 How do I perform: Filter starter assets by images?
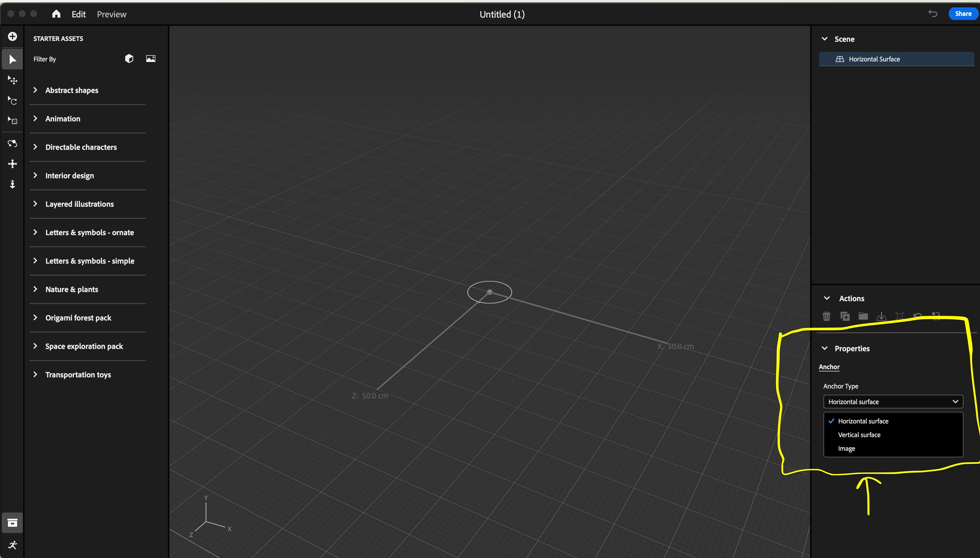point(151,59)
